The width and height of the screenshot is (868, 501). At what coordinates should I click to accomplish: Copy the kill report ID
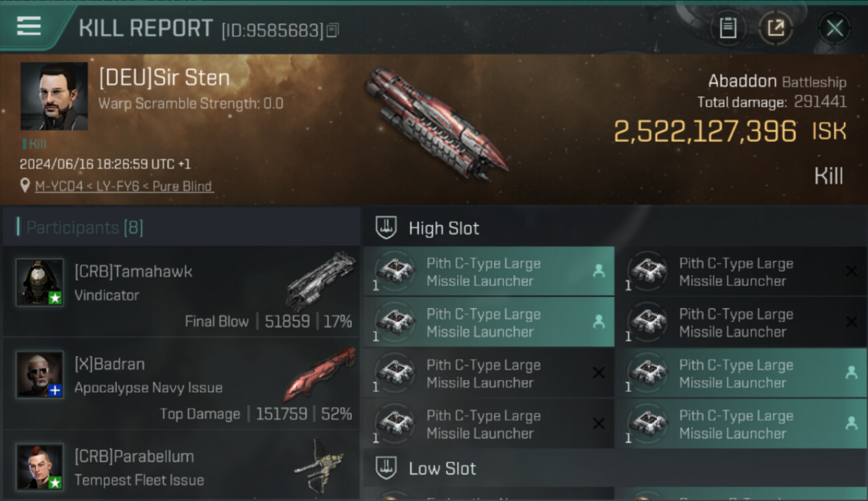(333, 30)
